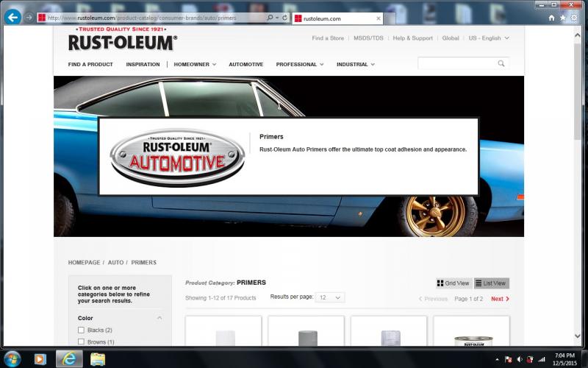Image resolution: width=588 pixels, height=368 pixels.
Task: Open the Inspiration menu item
Action: click(x=143, y=64)
